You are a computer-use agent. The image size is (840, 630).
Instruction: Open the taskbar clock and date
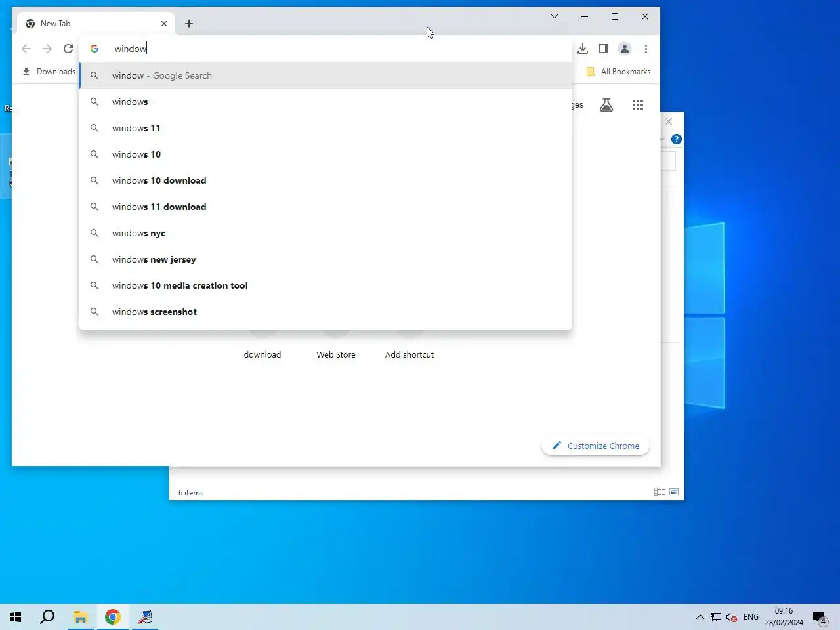pos(784,617)
